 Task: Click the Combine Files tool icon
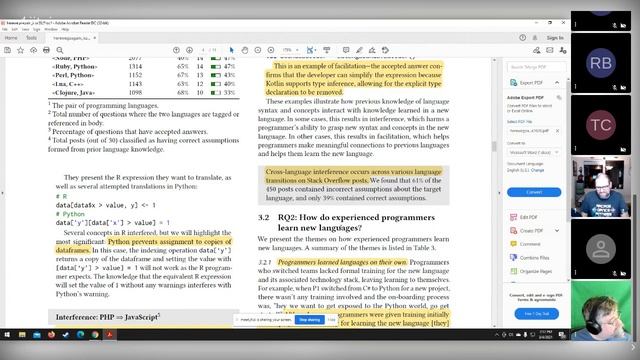[513, 258]
